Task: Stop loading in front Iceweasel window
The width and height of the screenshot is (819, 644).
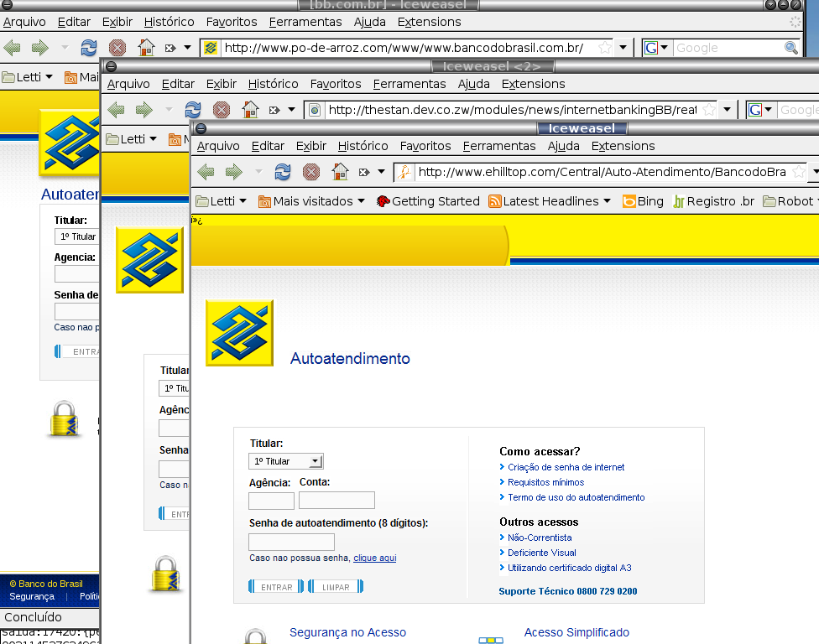Action: pyautogui.click(x=311, y=172)
